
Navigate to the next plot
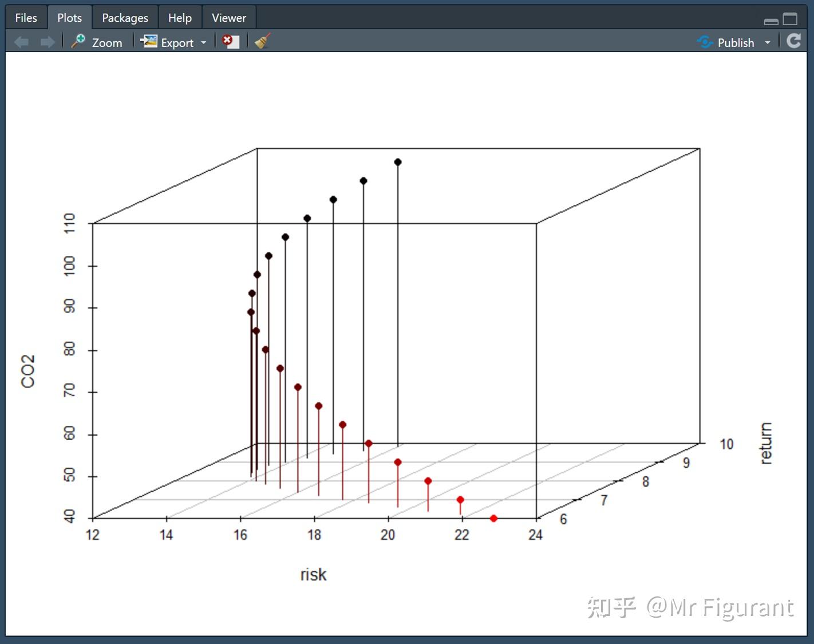pyautogui.click(x=47, y=41)
